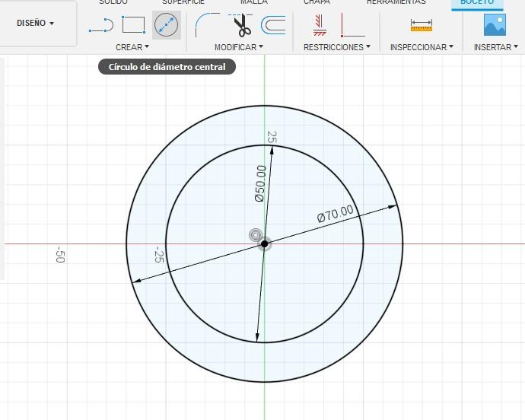525x420 pixels.
Task: Open the Measure ruler tool
Action: (422, 25)
